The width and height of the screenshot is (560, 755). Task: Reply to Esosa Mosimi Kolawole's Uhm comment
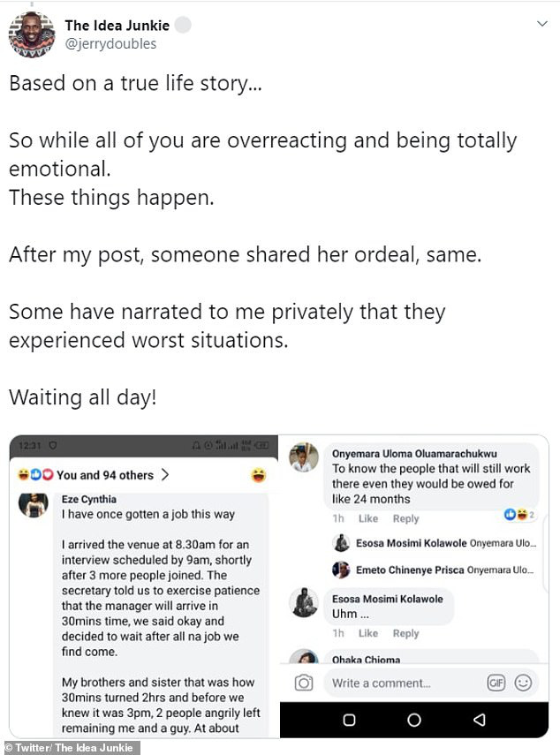[405, 633]
